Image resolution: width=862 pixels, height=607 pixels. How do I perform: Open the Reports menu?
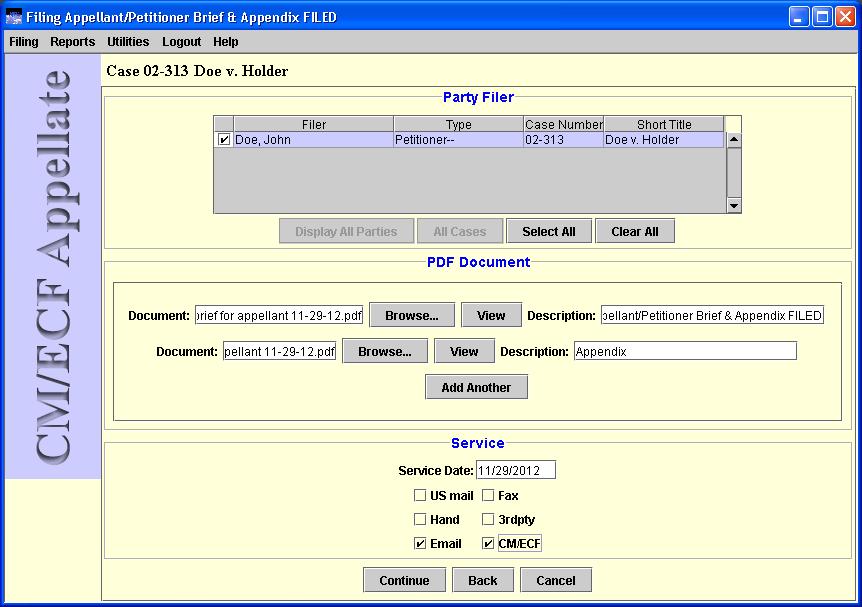[73, 42]
